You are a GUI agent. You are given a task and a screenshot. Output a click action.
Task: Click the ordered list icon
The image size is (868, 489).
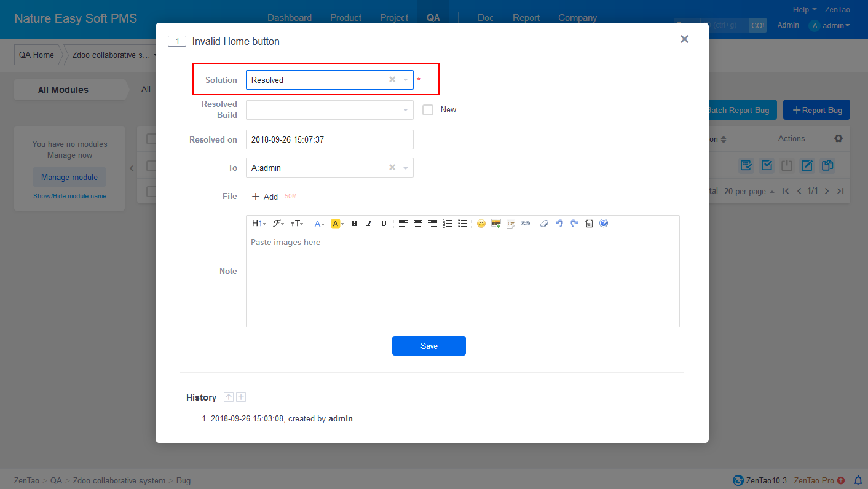448,224
